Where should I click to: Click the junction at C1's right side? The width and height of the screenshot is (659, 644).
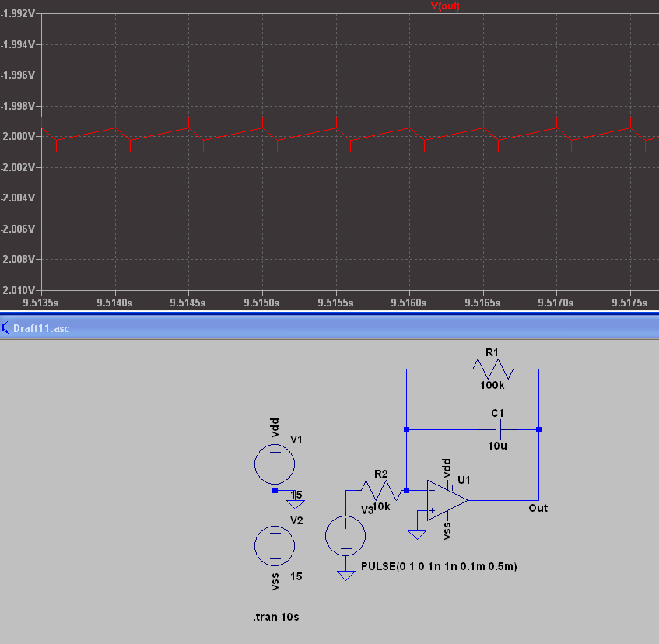[x=539, y=430]
